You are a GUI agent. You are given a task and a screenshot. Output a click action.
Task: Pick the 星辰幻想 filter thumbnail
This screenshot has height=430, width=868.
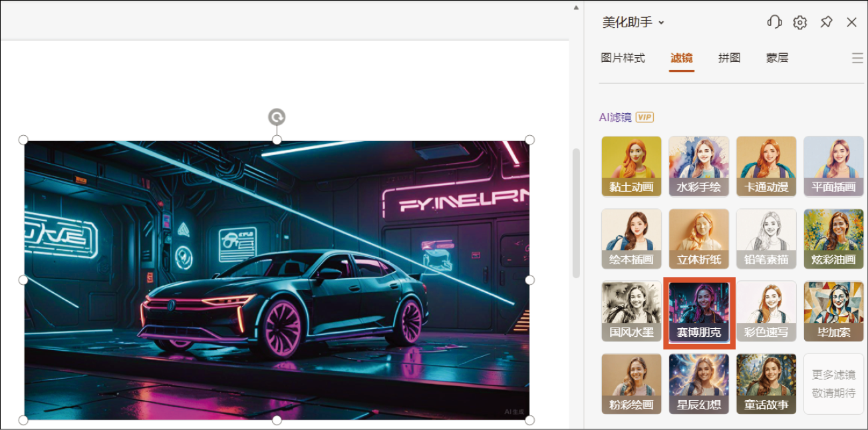pyautogui.click(x=698, y=384)
